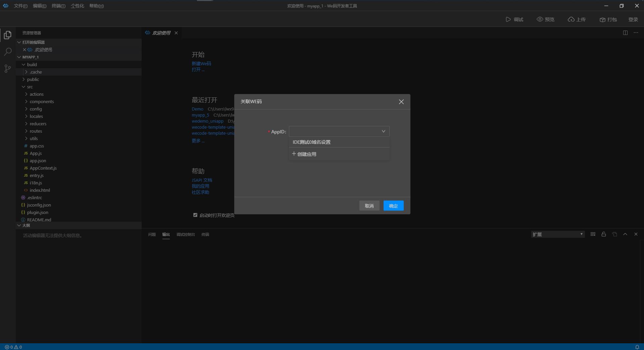Confirm the dialog with 确定

pyautogui.click(x=393, y=206)
